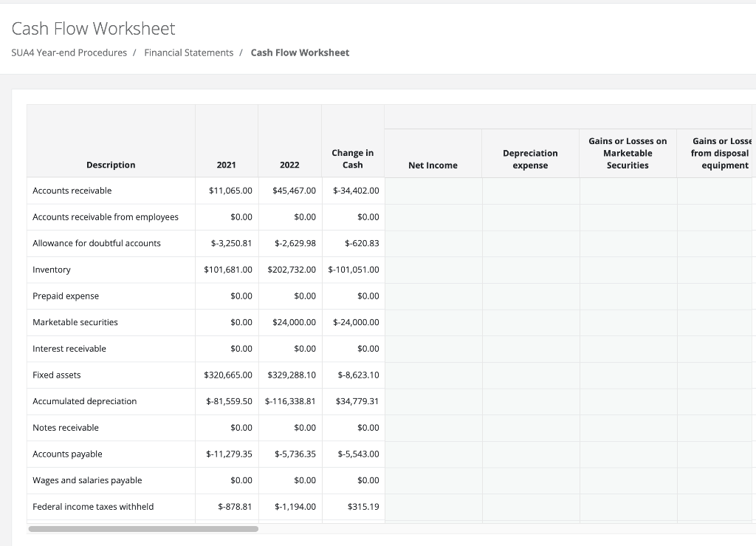Screen dimensions: 756x546
Task: Select the Fixed assets row label
Action: [56, 375]
